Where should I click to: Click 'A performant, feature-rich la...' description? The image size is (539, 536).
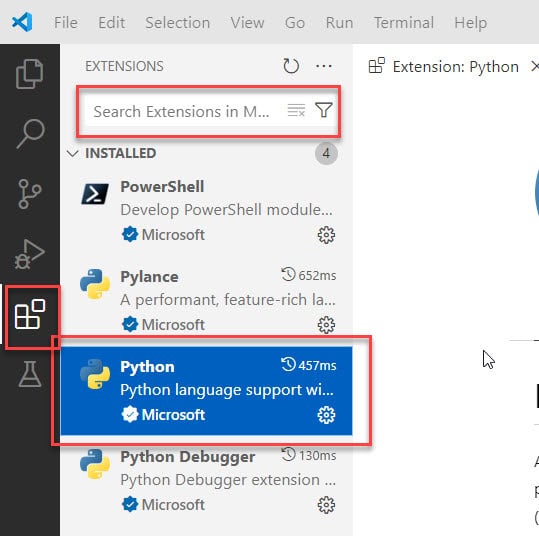tap(228, 300)
